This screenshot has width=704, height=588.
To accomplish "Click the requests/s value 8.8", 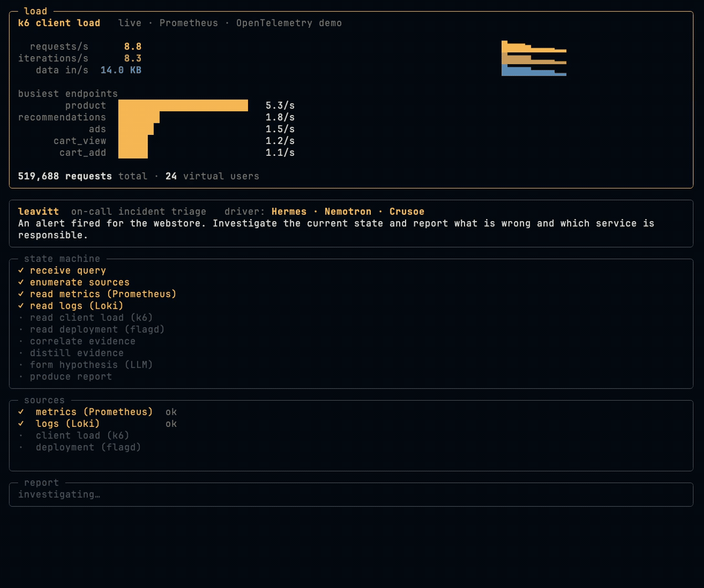I will [133, 47].
